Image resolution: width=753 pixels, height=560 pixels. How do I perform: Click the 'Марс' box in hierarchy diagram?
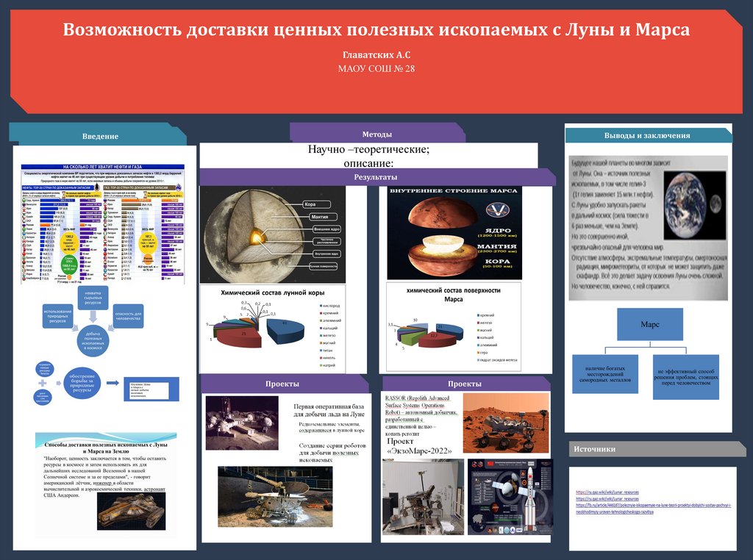649,324
